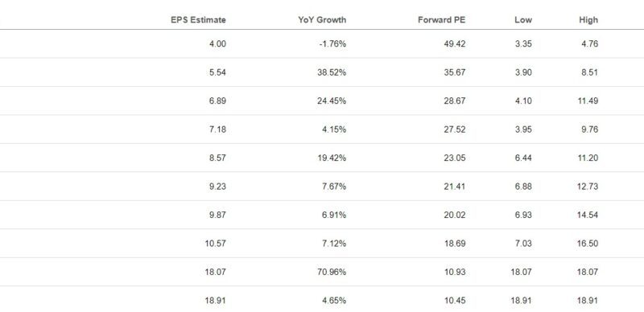Click the EPS Estimate column header
Viewport: 644px width, 312px height.
(198, 20)
